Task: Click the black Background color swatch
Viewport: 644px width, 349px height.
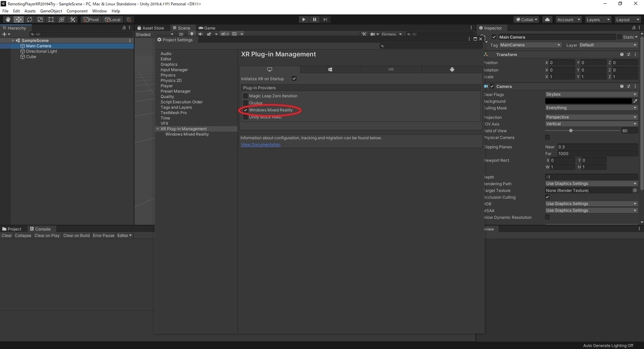Action: pyautogui.click(x=588, y=101)
